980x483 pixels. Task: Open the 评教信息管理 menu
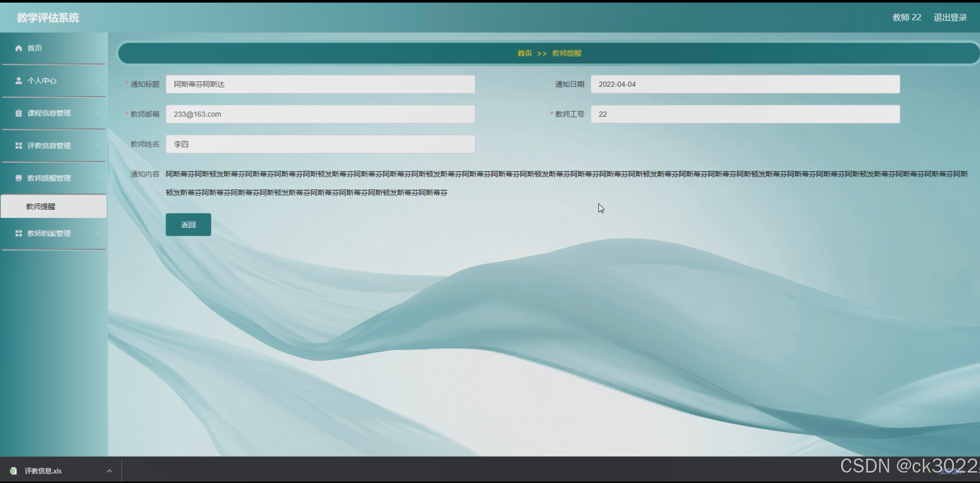tap(49, 146)
